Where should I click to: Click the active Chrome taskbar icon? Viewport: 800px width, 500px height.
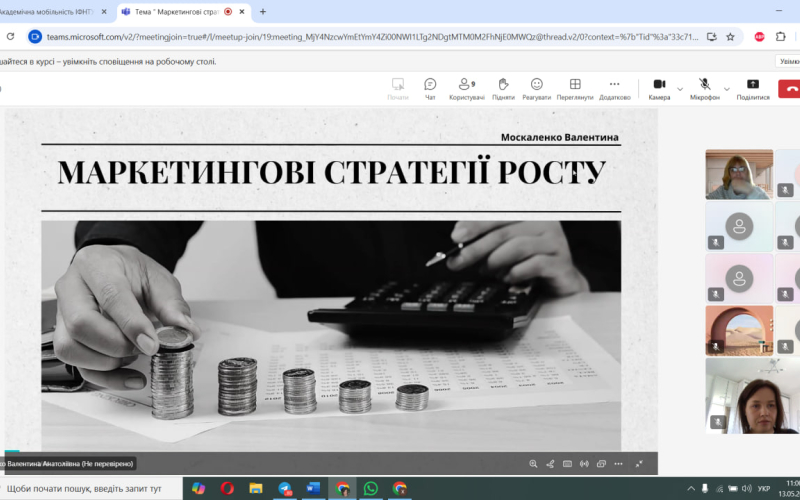click(x=342, y=489)
